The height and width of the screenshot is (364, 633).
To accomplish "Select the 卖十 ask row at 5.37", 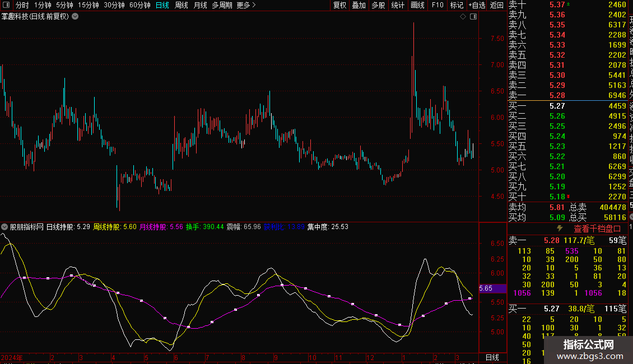I will pos(567,5).
